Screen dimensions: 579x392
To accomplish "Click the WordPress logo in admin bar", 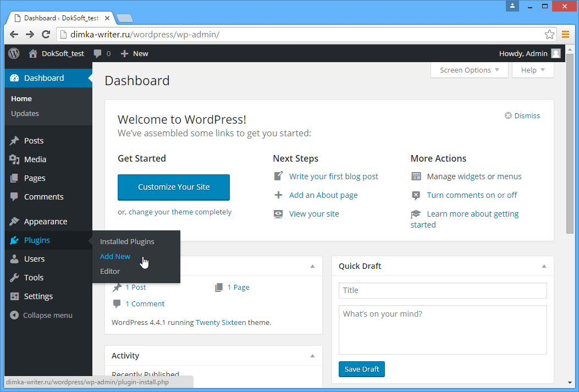I will (x=14, y=53).
